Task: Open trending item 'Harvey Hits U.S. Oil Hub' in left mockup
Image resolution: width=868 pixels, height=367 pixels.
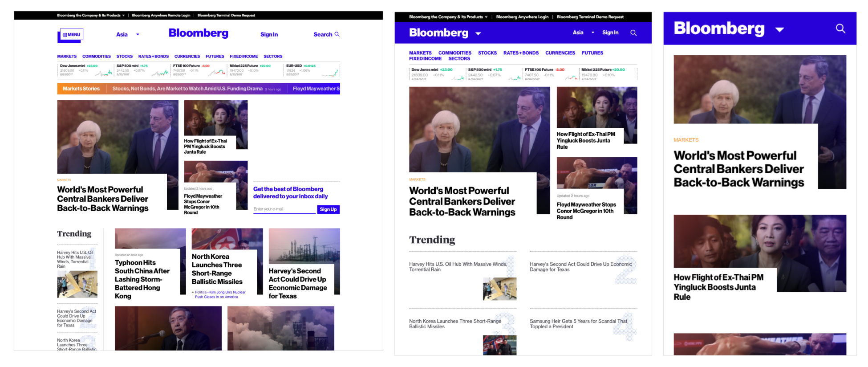Action: 75,259
